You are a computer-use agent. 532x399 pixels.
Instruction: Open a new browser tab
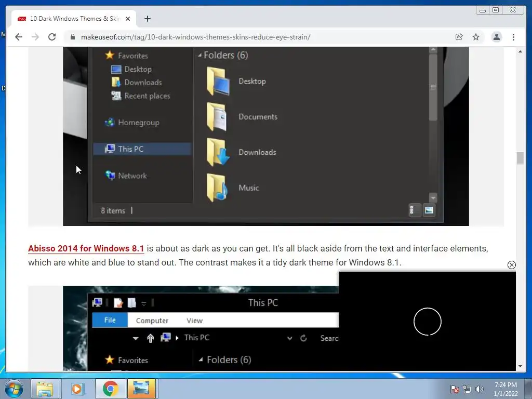pyautogui.click(x=147, y=19)
